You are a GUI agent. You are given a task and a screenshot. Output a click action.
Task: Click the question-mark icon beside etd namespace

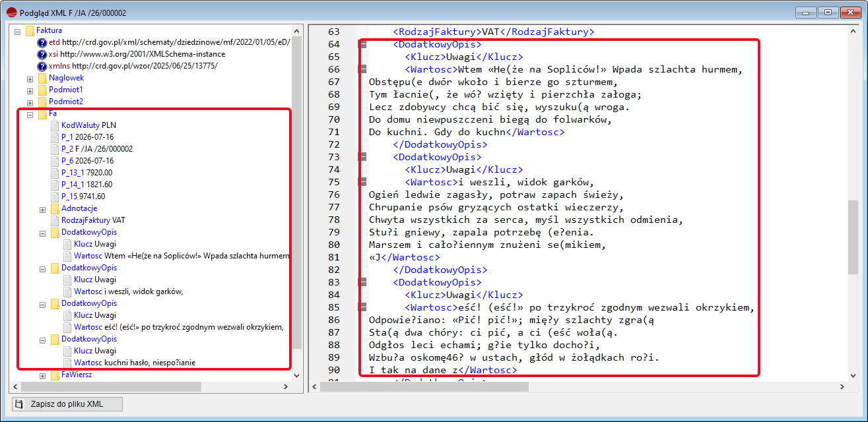click(x=42, y=42)
